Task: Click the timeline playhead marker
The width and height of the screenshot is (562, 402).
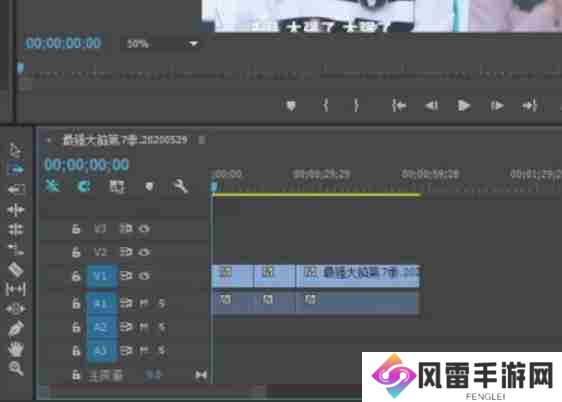Action: (x=214, y=186)
